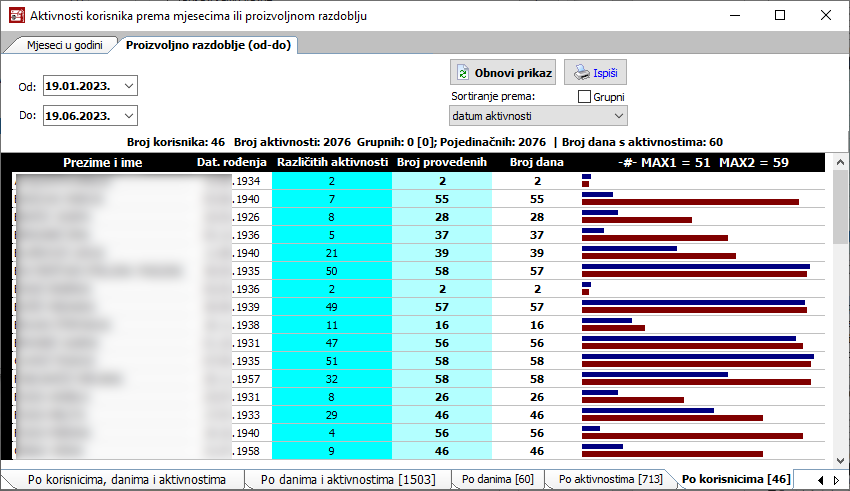The image size is (850, 491).
Task: Click Različitih aktivnosti cell with value 29
Action: tap(332, 415)
